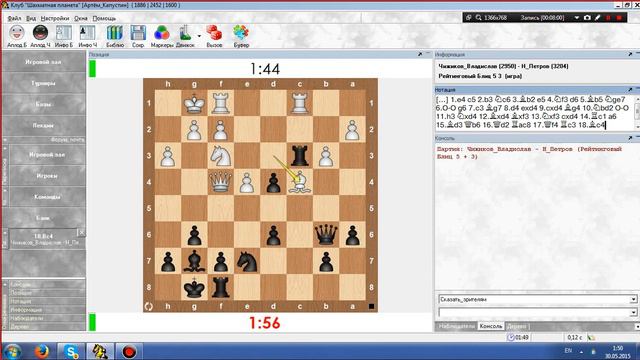Click the recorder window-select icon
The height and width of the screenshot is (360, 640).
click(x=469, y=18)
